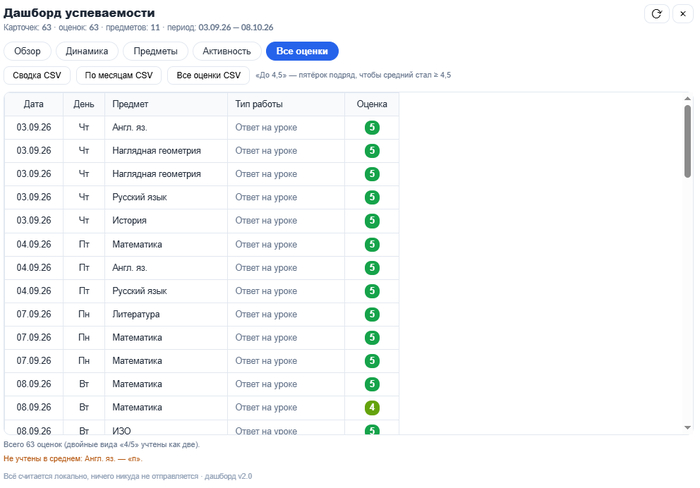Open the Предметы tab
Image resolution: width=700 pixels, height=488 pixels.
[x=155, y=51]
